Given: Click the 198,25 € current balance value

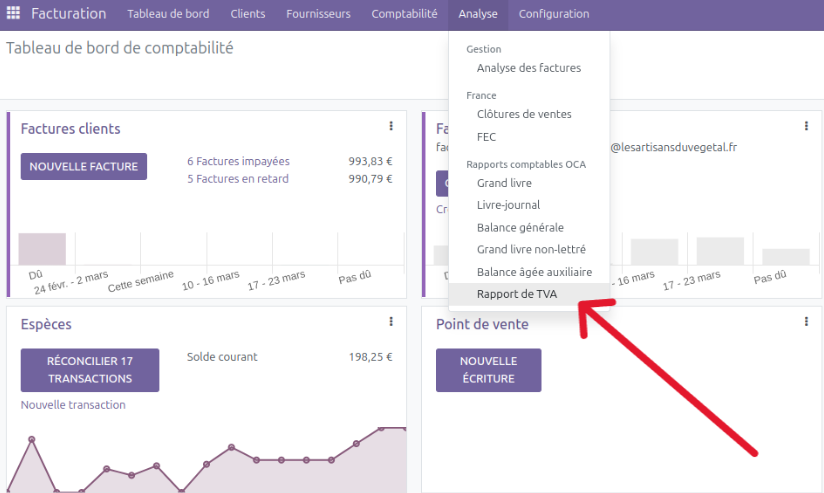Looking at the screenshot, I should click(x=370, y=357).
